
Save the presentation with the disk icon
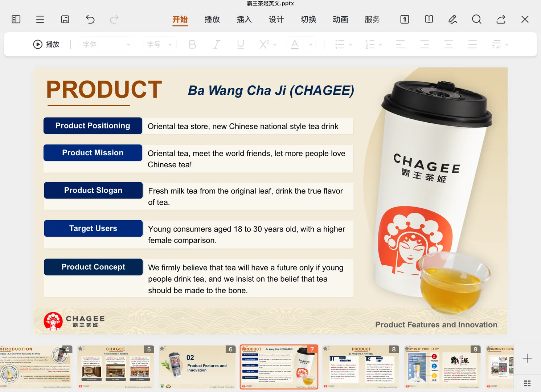tap(65, 20)
